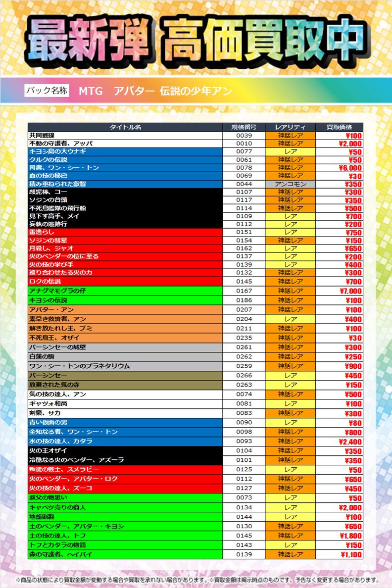The height and width of the screenshot is (588, 392).
Task: Click card title バーシンセーの城壁
Action: pos(58,347)
